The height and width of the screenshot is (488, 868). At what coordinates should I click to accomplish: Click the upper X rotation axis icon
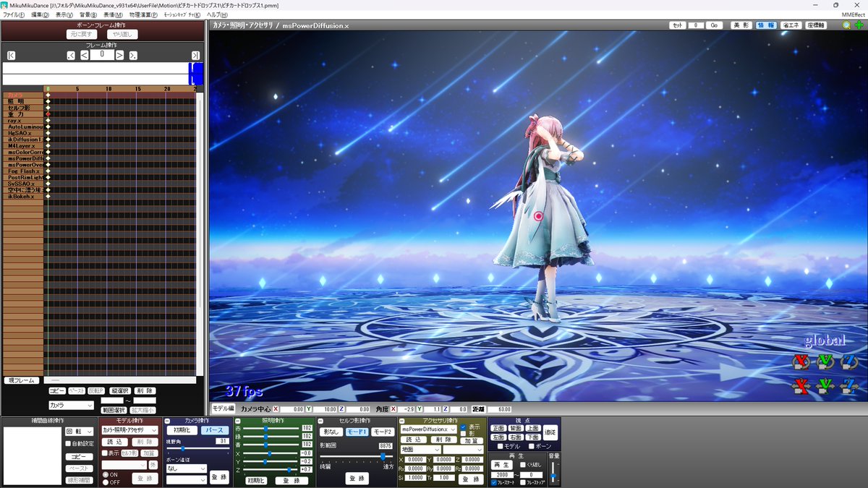coord(799,361)
